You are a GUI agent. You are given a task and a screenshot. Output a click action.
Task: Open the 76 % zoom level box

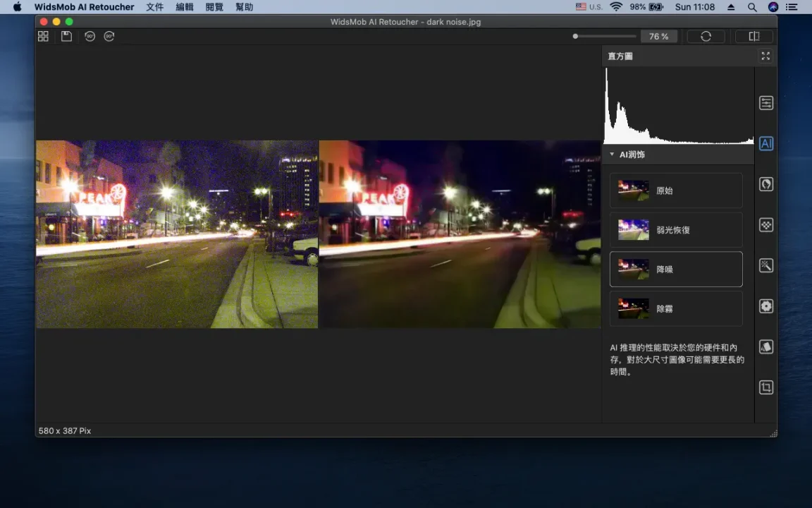[659, 37]
